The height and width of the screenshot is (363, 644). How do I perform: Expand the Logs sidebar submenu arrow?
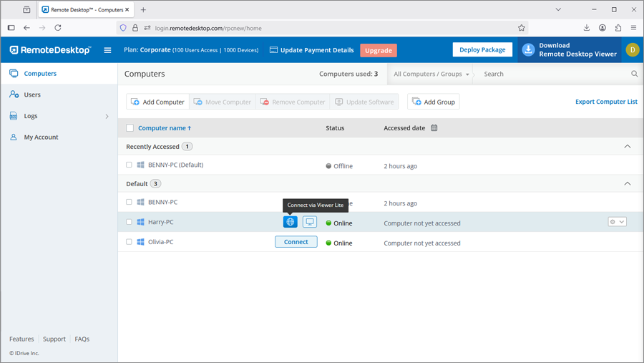pyautogui.click(x=107, y=116)
